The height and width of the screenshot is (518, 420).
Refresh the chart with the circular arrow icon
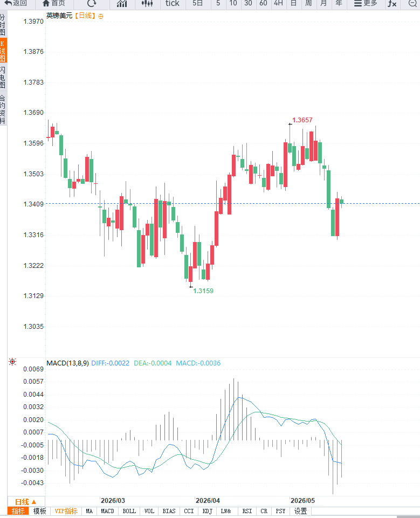pyautogui.click(x=92, y=3)
